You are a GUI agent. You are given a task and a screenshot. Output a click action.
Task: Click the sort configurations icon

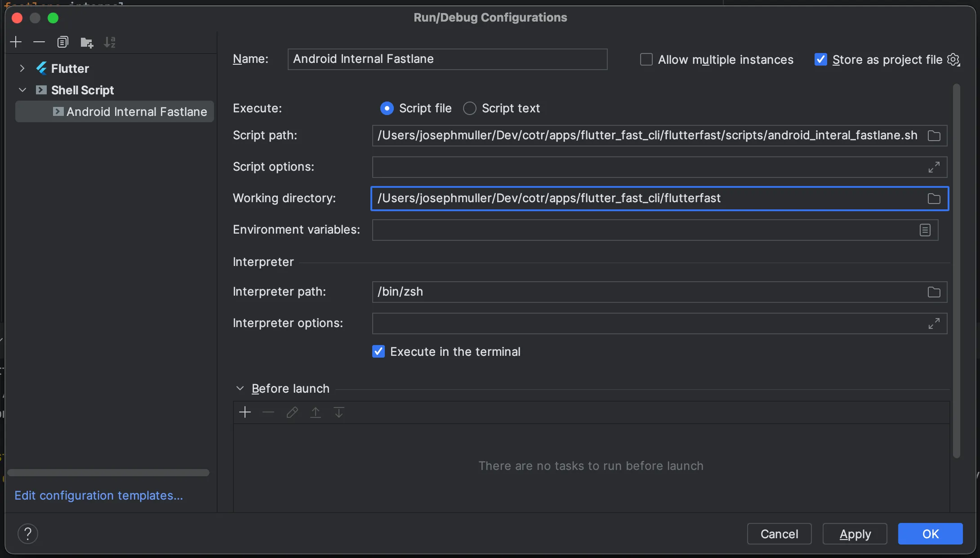(110, 42)
